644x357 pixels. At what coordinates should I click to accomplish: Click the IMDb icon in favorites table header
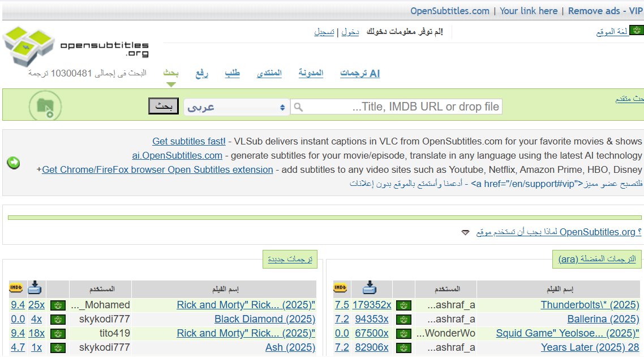pos(341,288)
